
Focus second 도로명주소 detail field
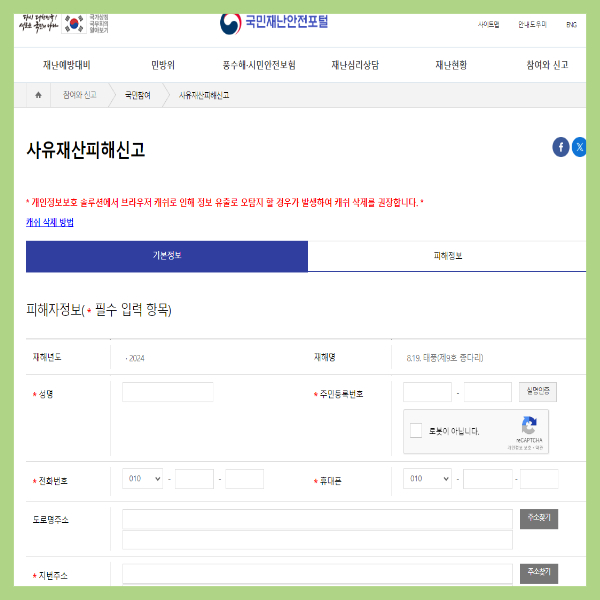[x=317, y=540]
